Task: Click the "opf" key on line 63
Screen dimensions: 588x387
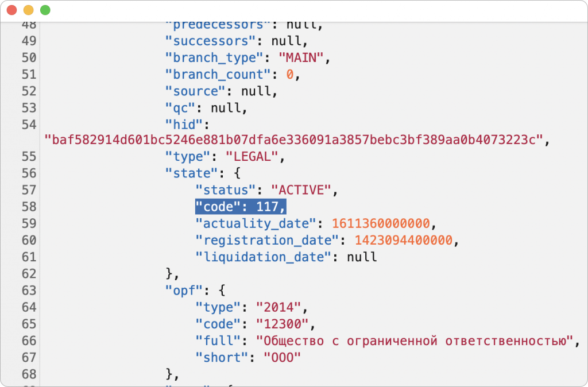Action: point(180,290)
